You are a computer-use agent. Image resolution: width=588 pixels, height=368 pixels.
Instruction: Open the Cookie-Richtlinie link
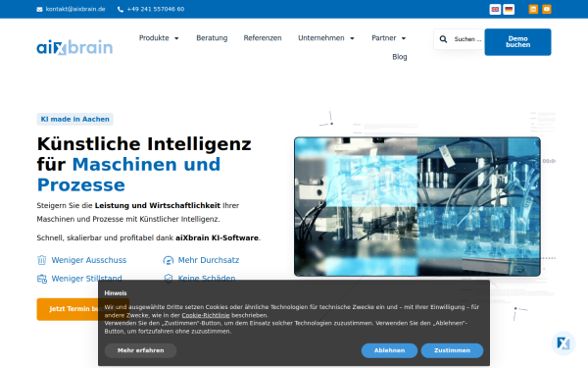click(206, 315)
